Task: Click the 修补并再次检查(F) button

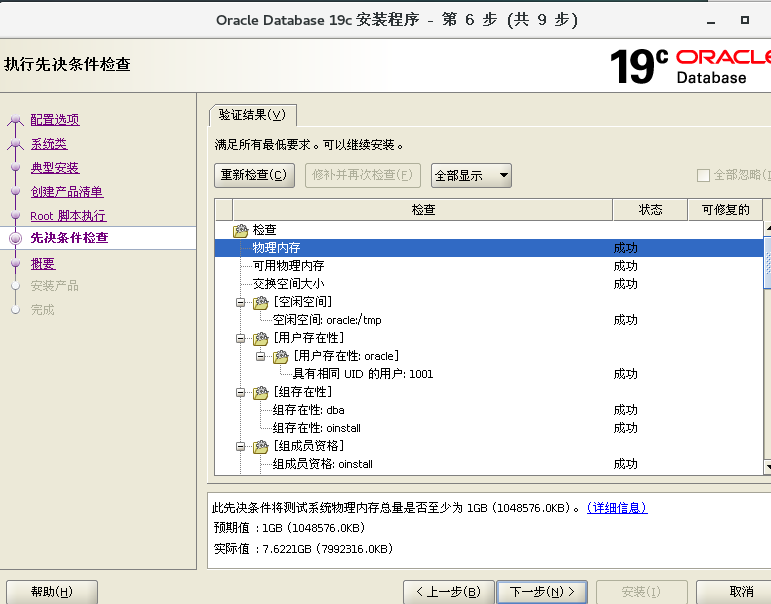Action: coord(363,175)
